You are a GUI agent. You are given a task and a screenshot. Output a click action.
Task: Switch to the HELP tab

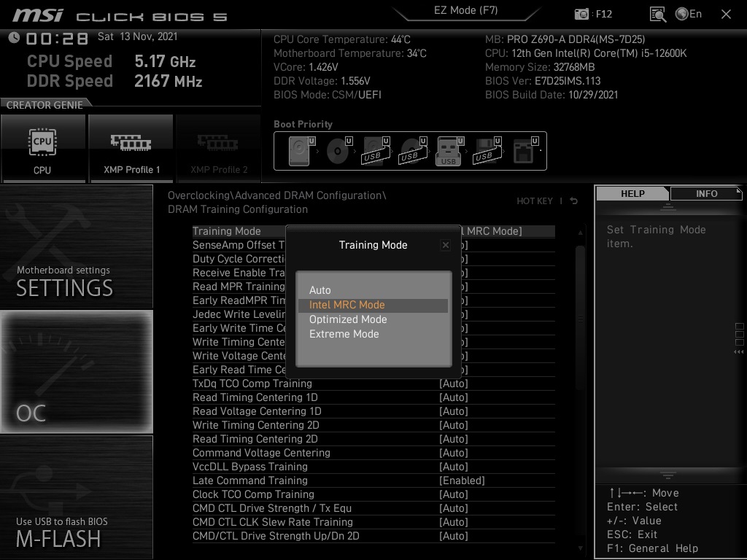632,194
